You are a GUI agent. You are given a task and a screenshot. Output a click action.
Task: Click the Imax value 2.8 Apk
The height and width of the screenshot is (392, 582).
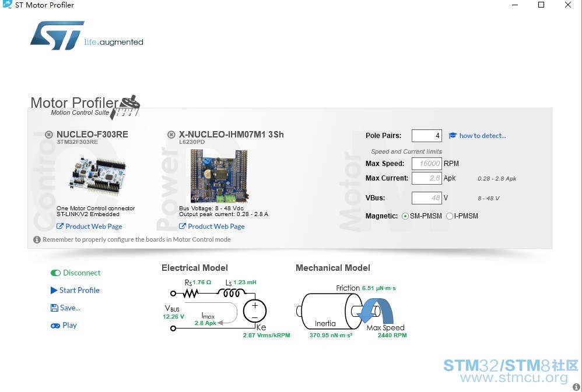205,323
